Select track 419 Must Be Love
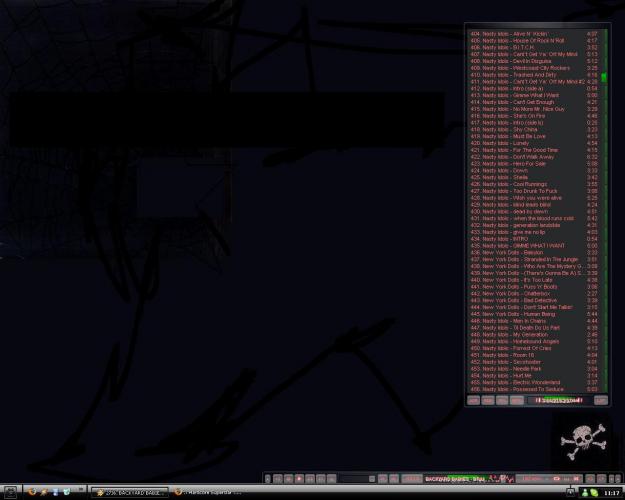The width and height of the screenshot is (625, 500). 533,136
